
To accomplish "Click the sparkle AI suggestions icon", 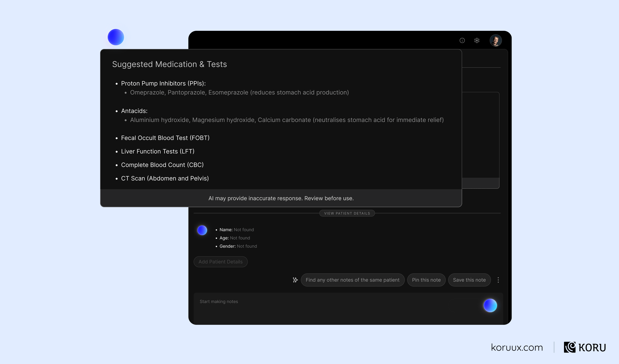I will (295, 280).
